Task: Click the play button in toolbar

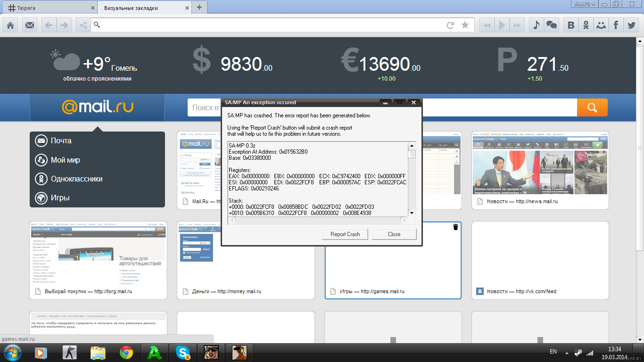Action: point(502,25)
